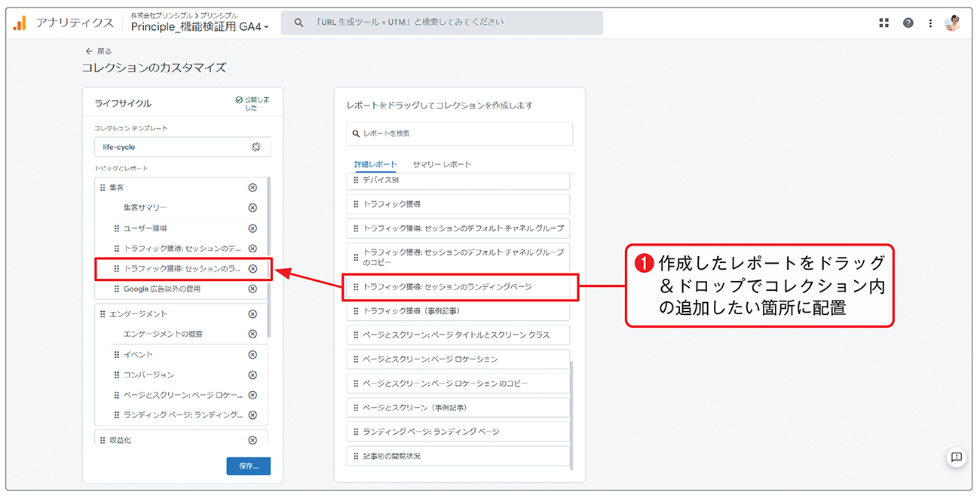Click the Analytics logo icon
The height and width of the screenshot is (501, 980).
pyautogui.click(x=20, y=23)
